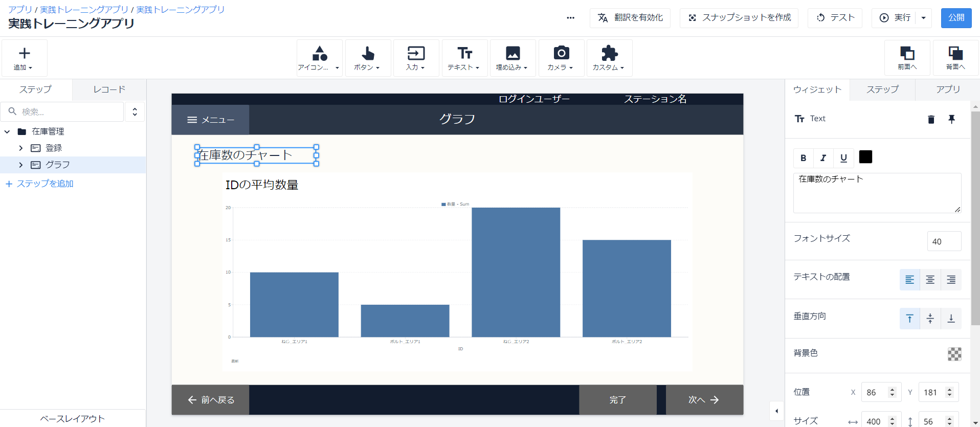The width and height of the screenshot is (980, 427).
Task: Open the 追加 (add) plus menu
Action: coord(24,58)
